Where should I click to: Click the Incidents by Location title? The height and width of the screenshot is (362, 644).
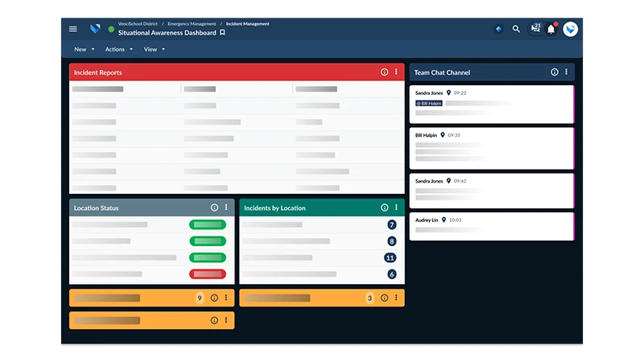click(x=275, y=208)
